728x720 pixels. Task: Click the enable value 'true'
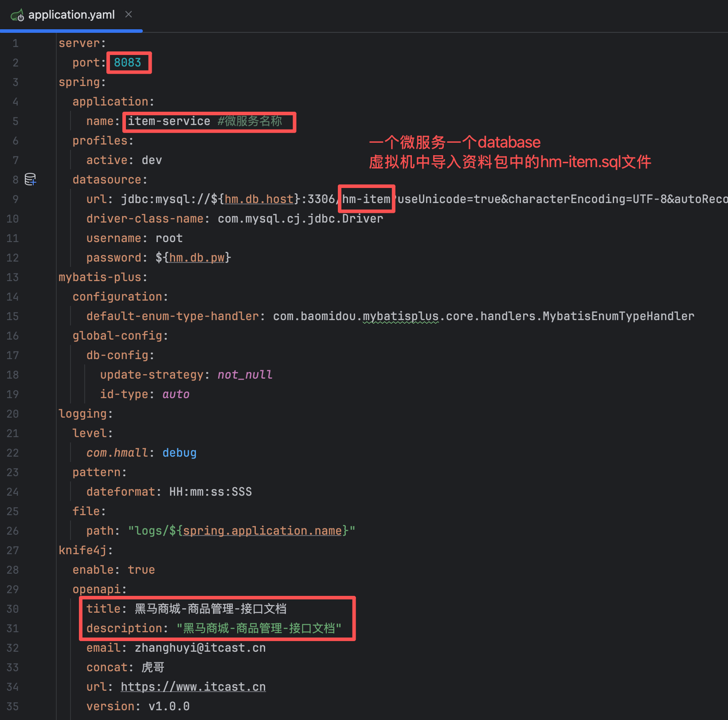coord(141,570)
